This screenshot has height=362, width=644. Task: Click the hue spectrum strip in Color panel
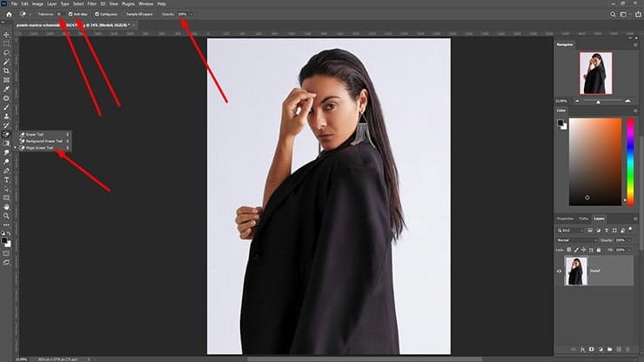point(630,160)
